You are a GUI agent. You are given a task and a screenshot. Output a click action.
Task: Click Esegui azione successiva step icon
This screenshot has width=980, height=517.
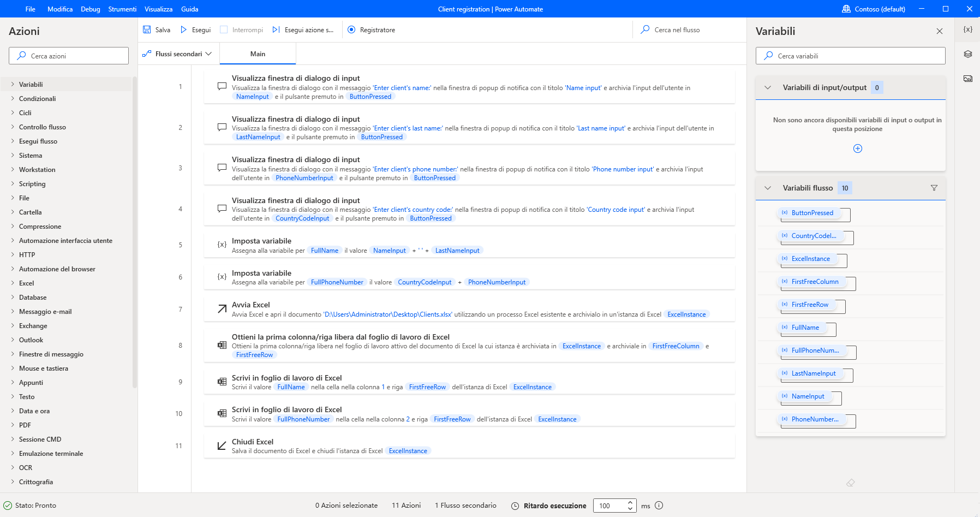(x=276, y=29)
